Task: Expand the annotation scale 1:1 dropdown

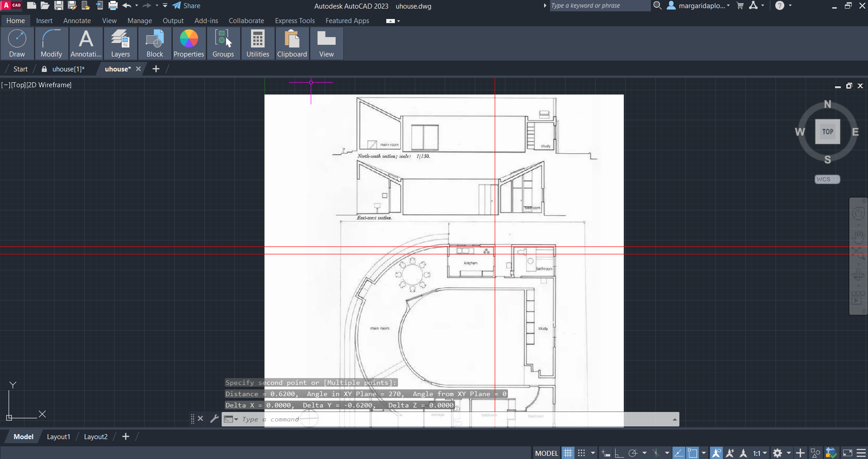Action: coord(765,453)
